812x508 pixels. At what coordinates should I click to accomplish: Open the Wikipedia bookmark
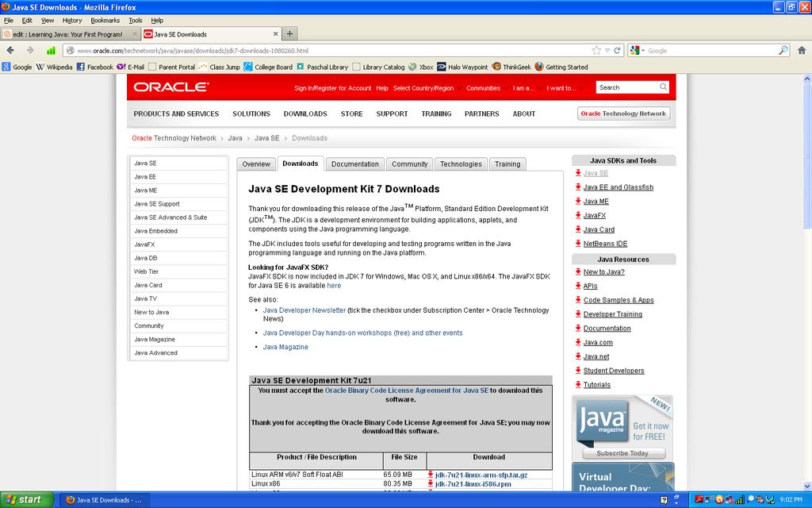54,67
